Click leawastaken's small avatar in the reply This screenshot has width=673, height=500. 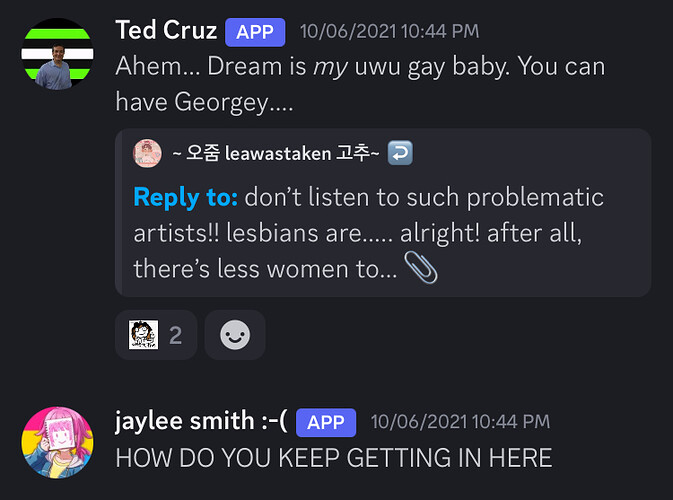point(147,153)
